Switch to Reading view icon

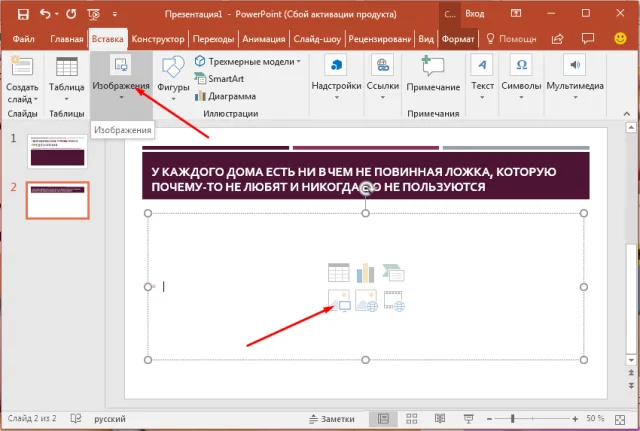[x=440, y=419]
